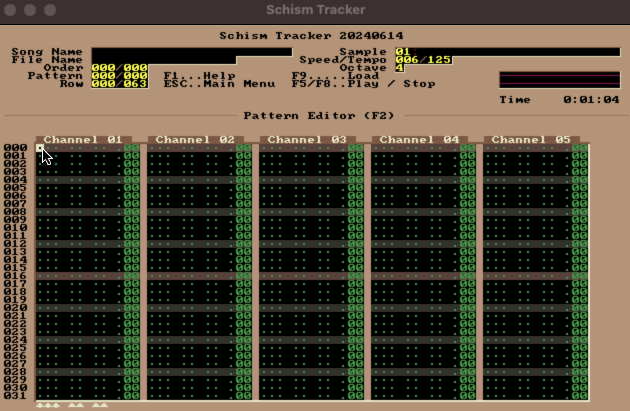Click row number 012
Image resolution: width=630 pixels, height=411 pixels.
(16, 244)
